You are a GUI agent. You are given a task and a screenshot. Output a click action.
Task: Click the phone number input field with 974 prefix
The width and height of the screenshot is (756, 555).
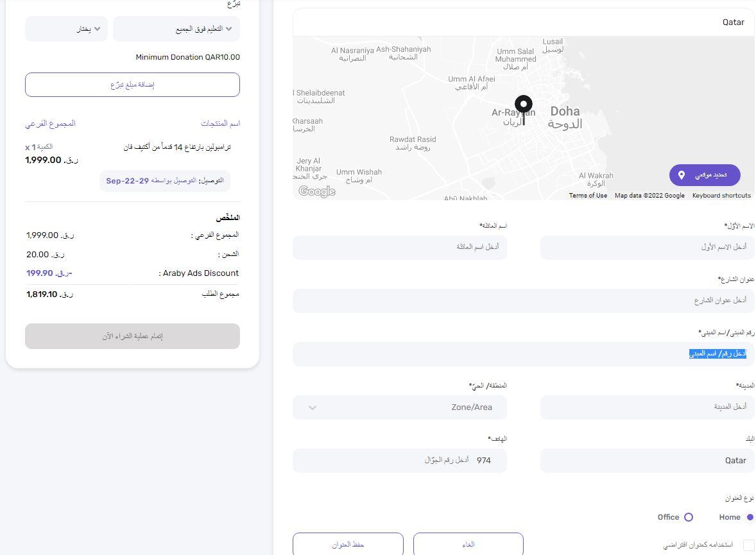(x=400, y=460)
